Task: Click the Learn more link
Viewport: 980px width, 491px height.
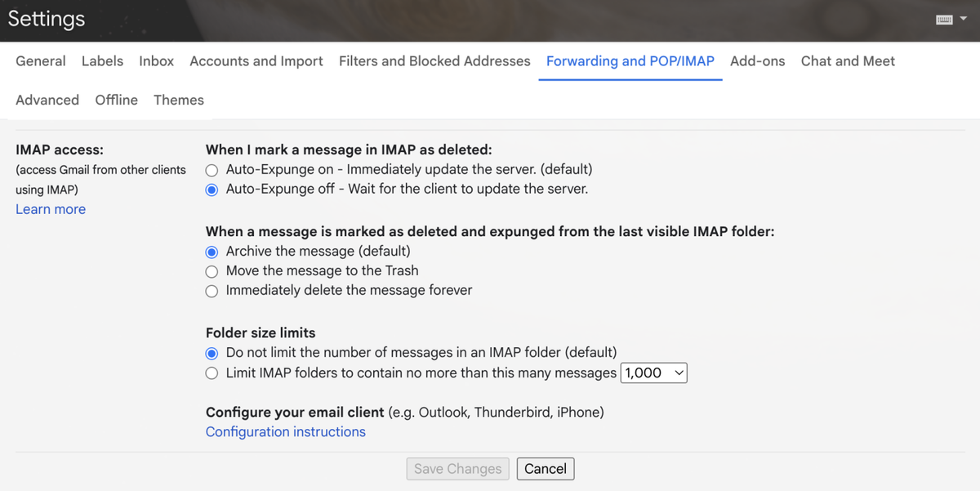Action: point(51,210)
